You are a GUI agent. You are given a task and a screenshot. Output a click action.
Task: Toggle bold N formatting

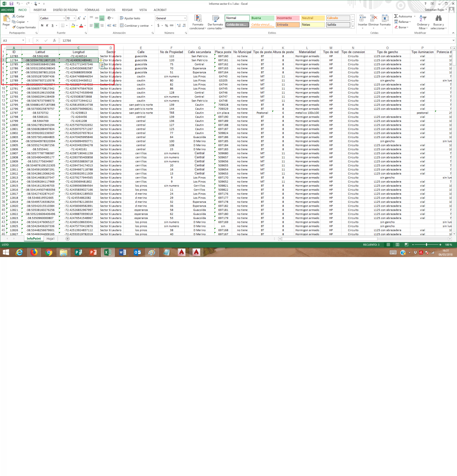[42, 25]
